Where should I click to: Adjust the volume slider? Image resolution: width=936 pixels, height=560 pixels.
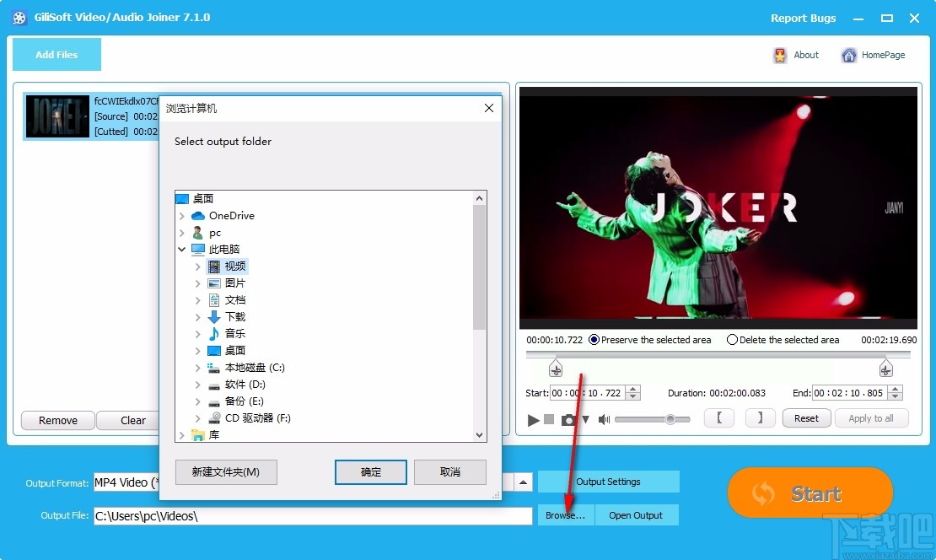670,418
